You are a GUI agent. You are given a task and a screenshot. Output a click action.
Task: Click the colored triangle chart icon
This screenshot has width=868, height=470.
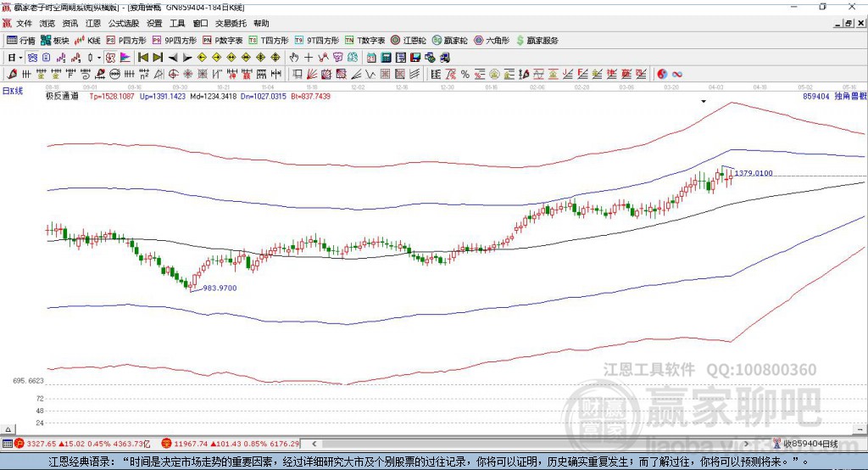(125, 58)
